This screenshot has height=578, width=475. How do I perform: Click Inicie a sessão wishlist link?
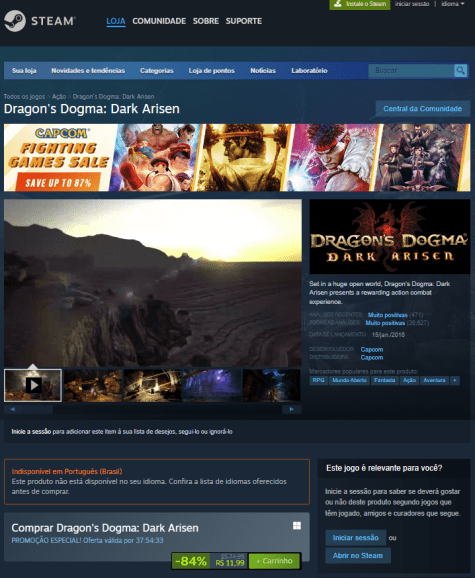pos(31,432)
